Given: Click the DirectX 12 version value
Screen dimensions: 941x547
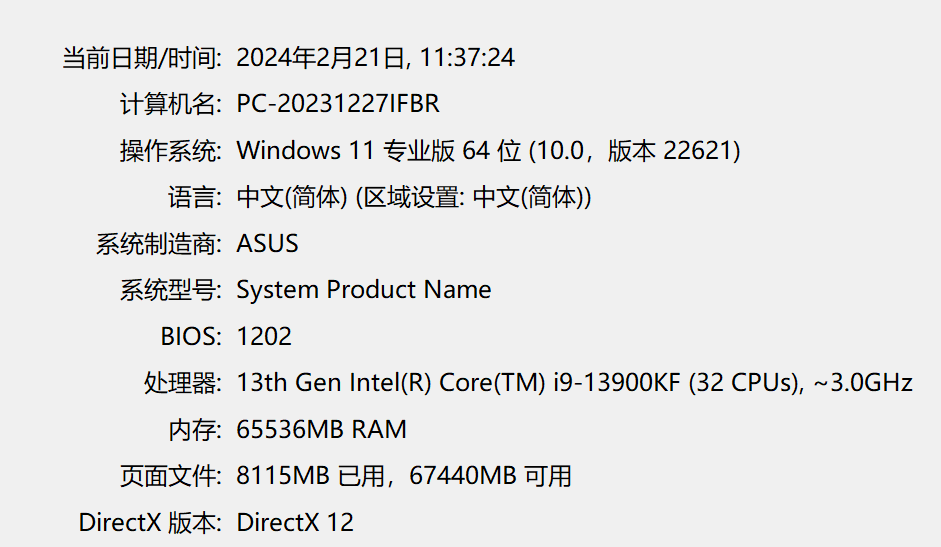Looking at the screenshot, I should [x=294, y=522].
